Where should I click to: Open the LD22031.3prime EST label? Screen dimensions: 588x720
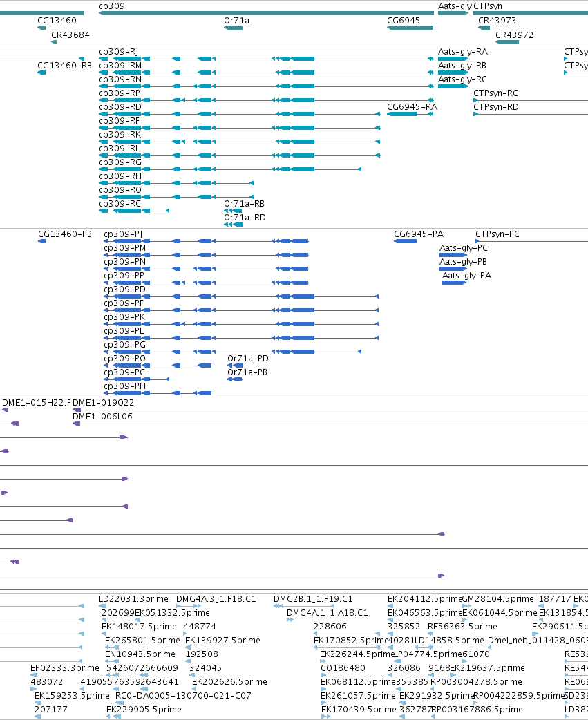pos(133,599)
